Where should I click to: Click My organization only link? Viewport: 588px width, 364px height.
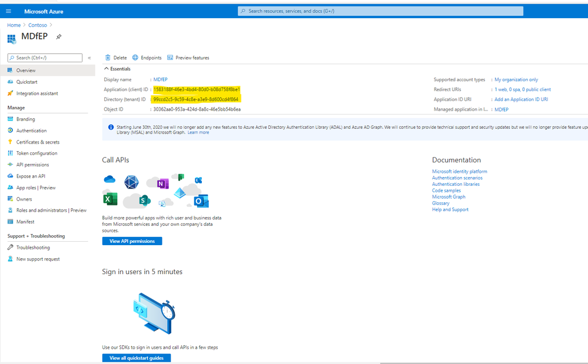tap(516, 79)
